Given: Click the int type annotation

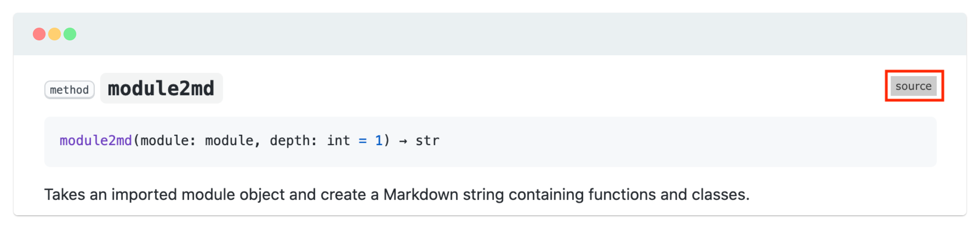Looking at the screenshot, I should 338,141.
